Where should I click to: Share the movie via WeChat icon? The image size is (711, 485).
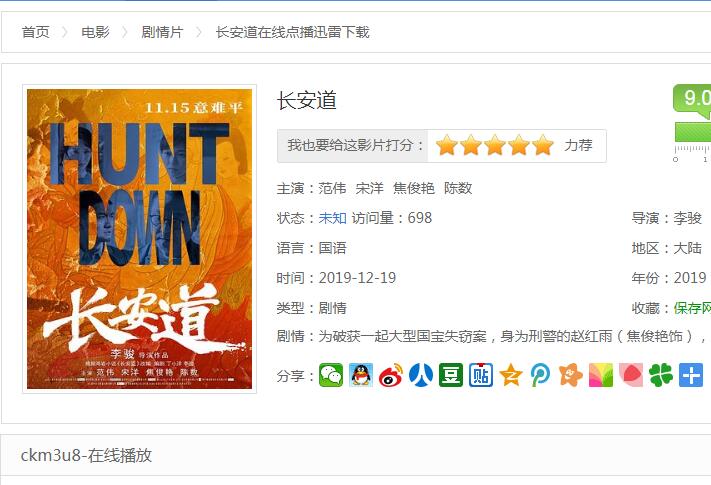click(x=331, y=375)
